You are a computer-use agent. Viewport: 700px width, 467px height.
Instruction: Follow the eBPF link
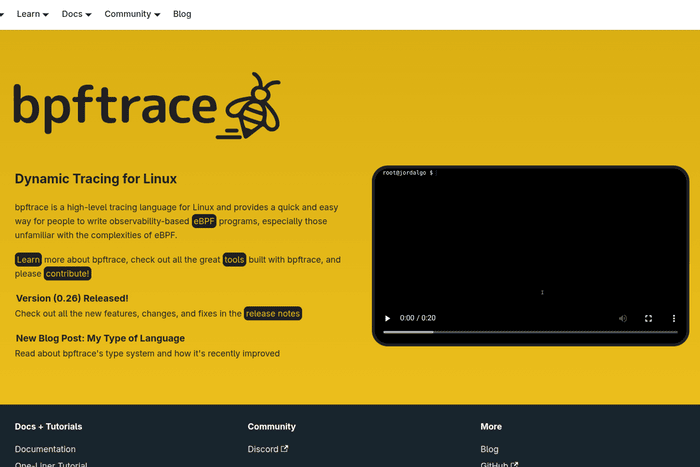(x=204, y=221)
